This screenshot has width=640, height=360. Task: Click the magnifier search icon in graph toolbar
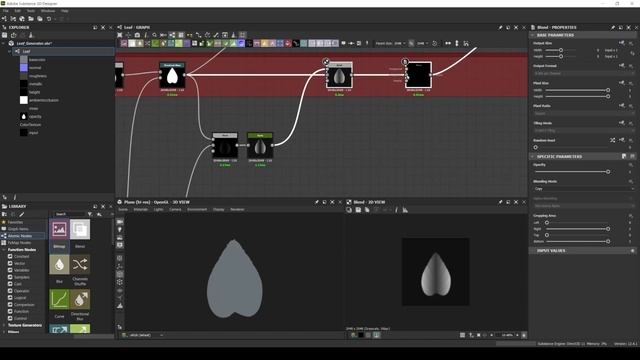pyautogui.click(x=155, y=35)
